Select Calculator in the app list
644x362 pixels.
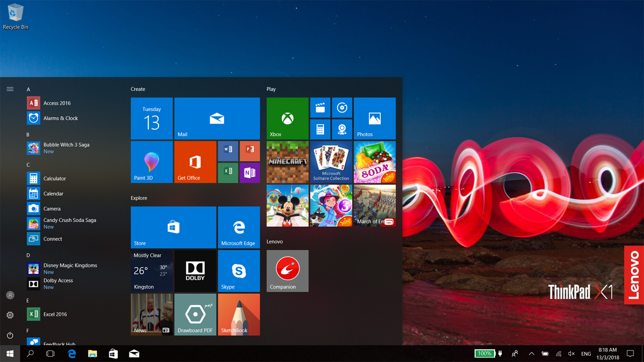point(54,178)
